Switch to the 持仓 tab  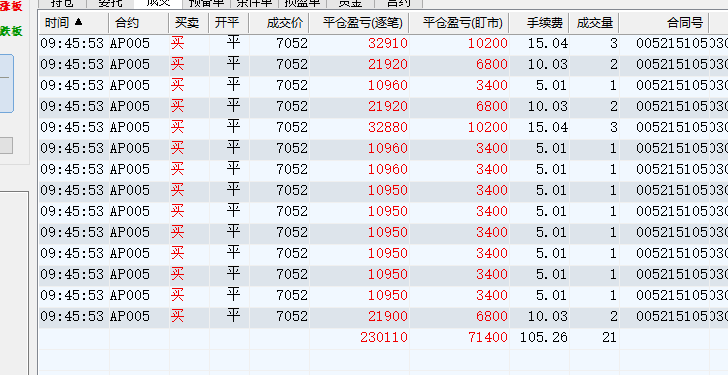[x=62, y=3]
